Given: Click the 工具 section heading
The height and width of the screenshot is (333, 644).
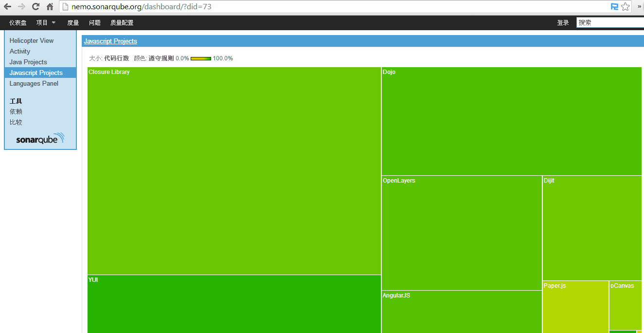Looking at the screenshot, I should (x=16, y=101).
